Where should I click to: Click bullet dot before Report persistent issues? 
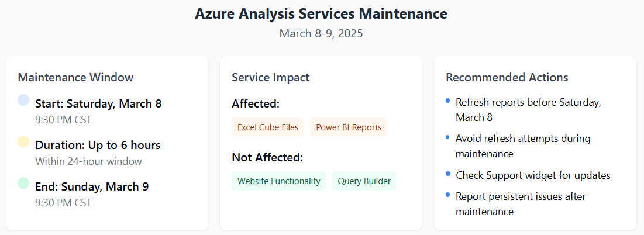coord(447,195)
